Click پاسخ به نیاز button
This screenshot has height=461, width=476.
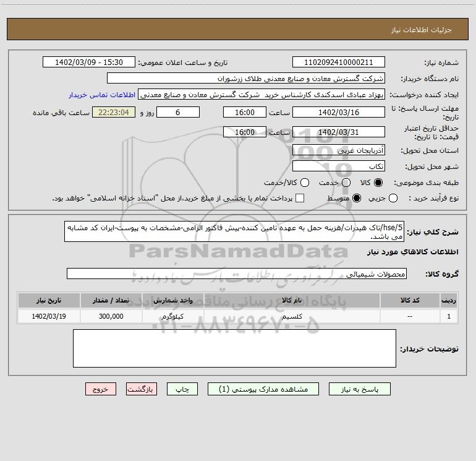[x=359, y=389]
